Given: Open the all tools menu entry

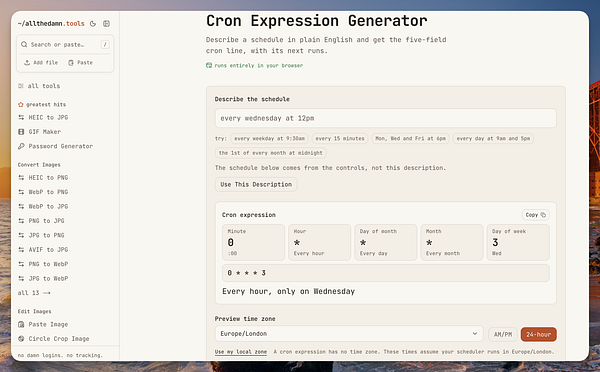Looking at the screenshot, I should click(x=39, y=86).
